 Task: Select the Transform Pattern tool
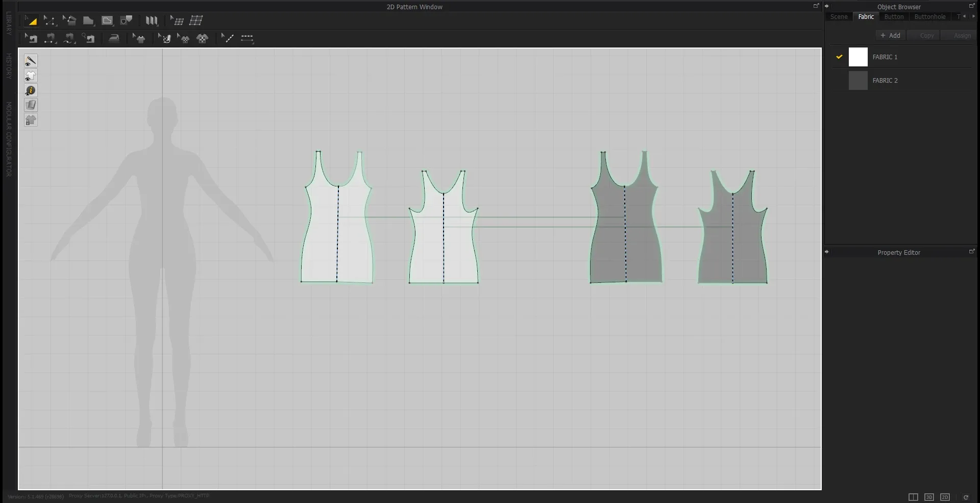(31, 20)
